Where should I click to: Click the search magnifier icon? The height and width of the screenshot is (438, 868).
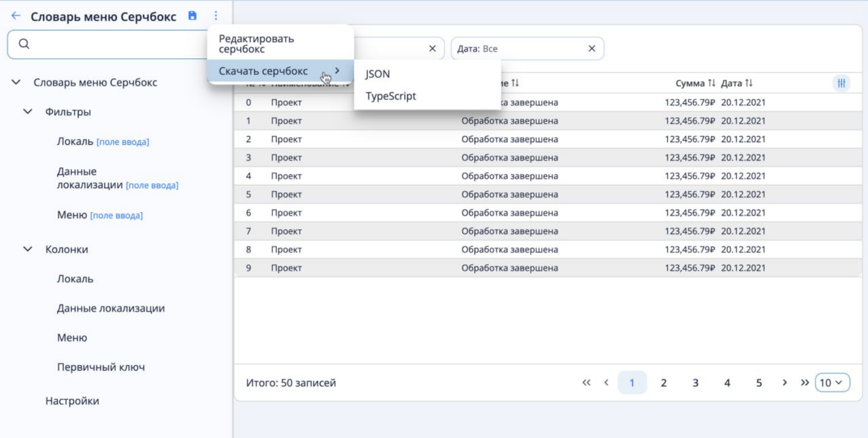pos(24,44)
